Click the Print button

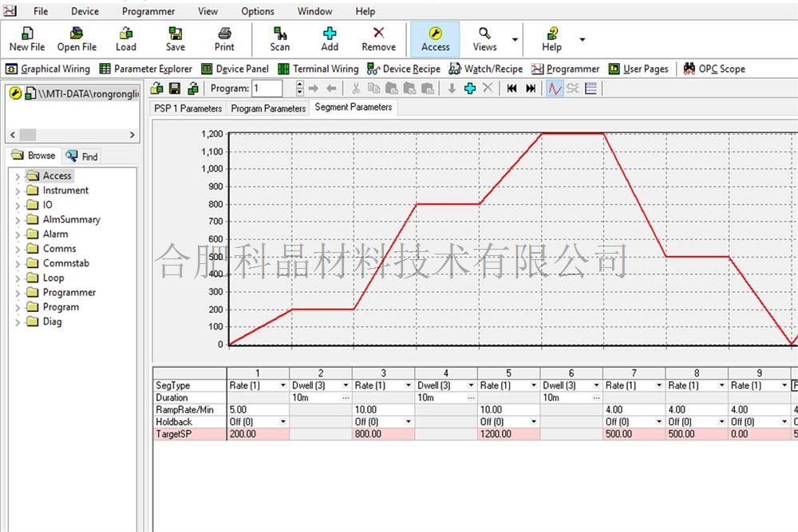click(x=225, y=38)
